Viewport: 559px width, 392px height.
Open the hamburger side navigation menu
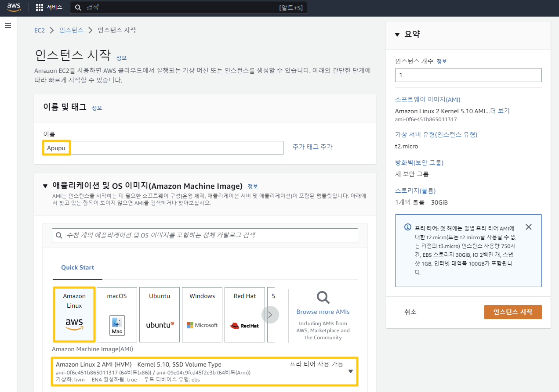tap(8, 26)
